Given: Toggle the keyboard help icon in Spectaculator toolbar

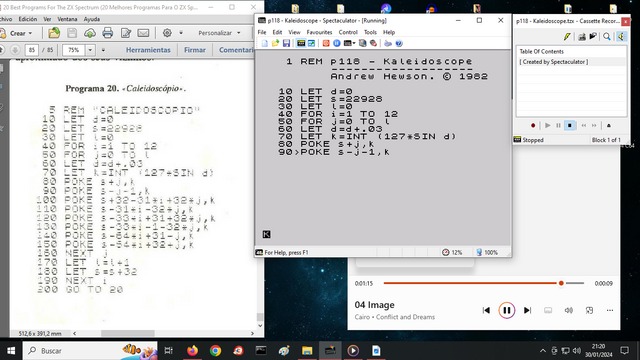Looking at the screenshot, I should click(x=301, y=43).
